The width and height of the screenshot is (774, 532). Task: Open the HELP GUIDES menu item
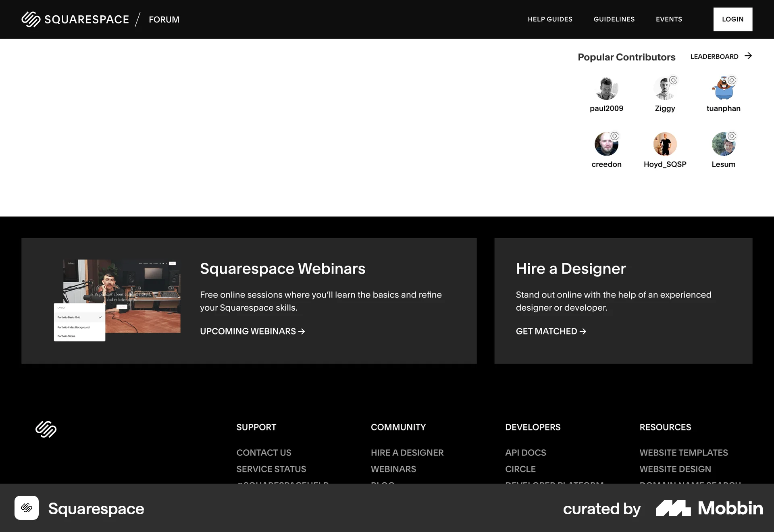click(550, 19)
